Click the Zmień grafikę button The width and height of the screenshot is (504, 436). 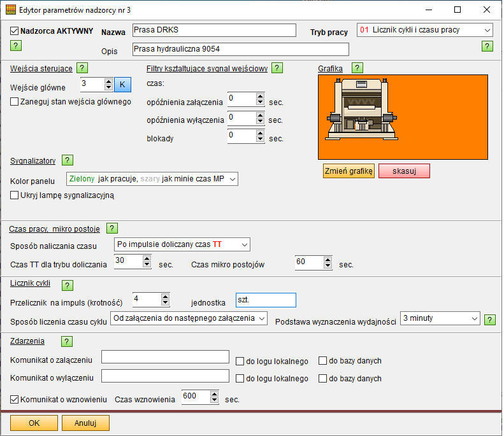[349, 171]
